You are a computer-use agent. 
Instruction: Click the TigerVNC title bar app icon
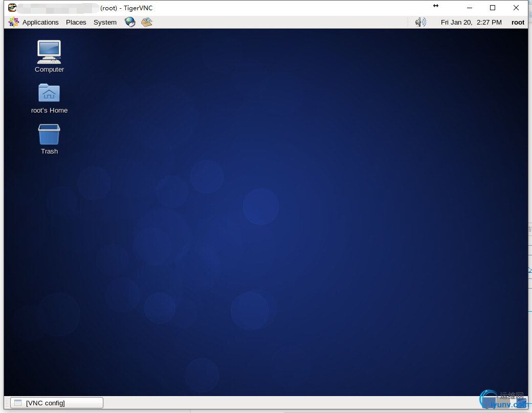pyautogui.click(x=12, y=8)
